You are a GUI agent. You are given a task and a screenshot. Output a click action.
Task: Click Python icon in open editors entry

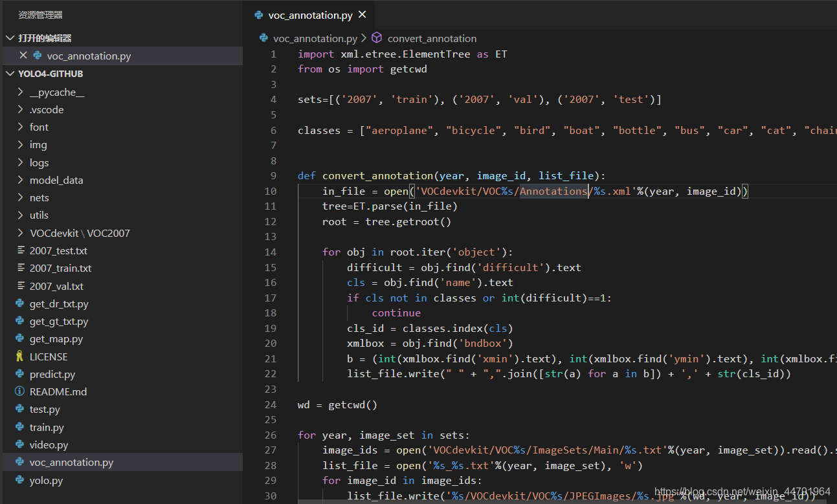tap(38, 56)
